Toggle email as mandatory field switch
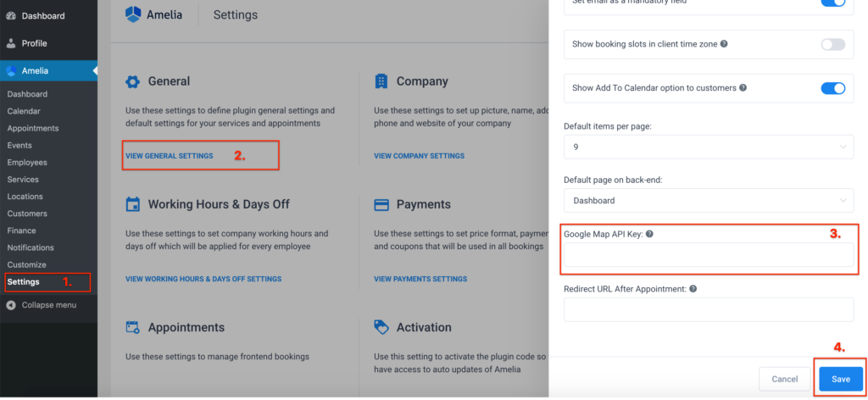Viewport: 868px width, 400px height. 832,2
